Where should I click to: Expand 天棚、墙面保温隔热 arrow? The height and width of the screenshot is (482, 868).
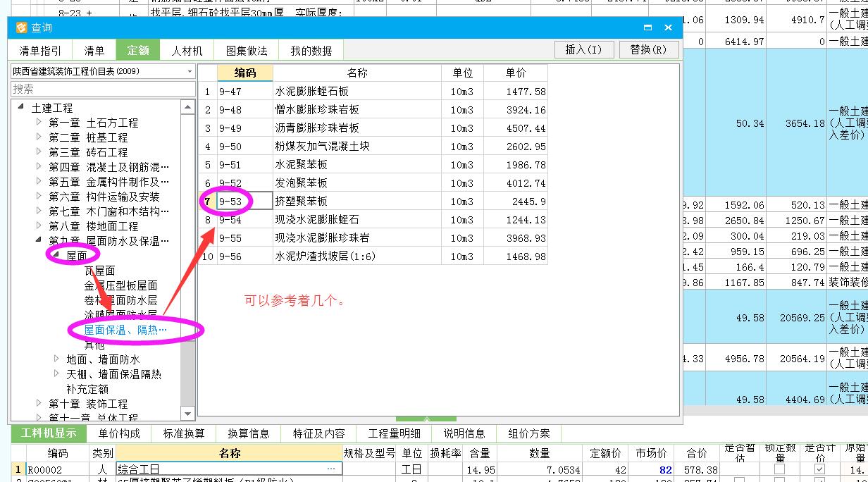pyautogui.click(x=57, y=373)
